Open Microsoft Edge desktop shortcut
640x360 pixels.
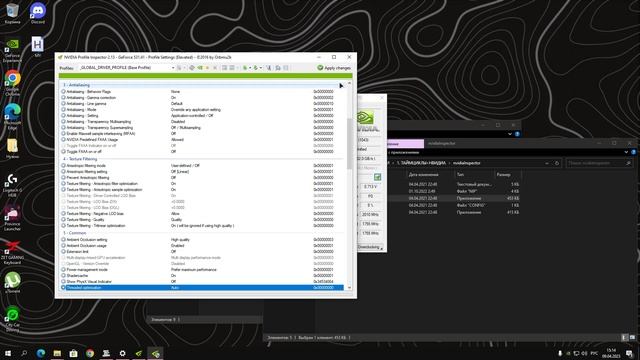pyautogui.click(x=12, y=116)
